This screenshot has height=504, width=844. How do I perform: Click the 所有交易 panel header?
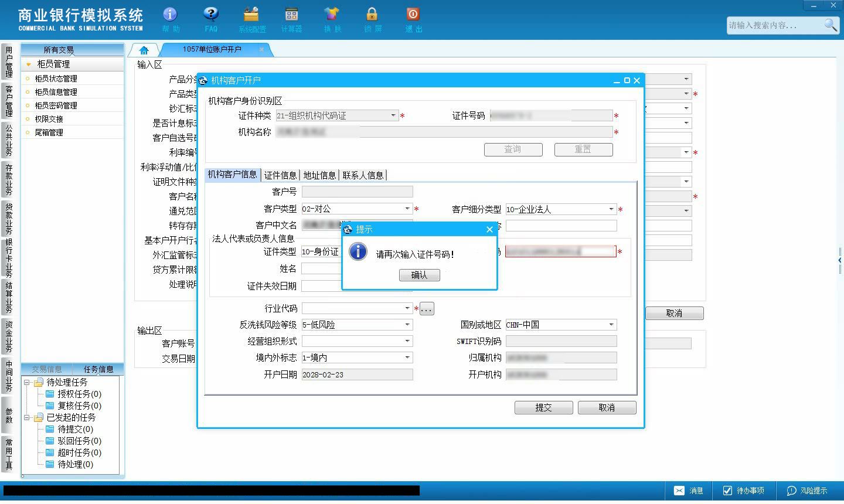(72, 50)
